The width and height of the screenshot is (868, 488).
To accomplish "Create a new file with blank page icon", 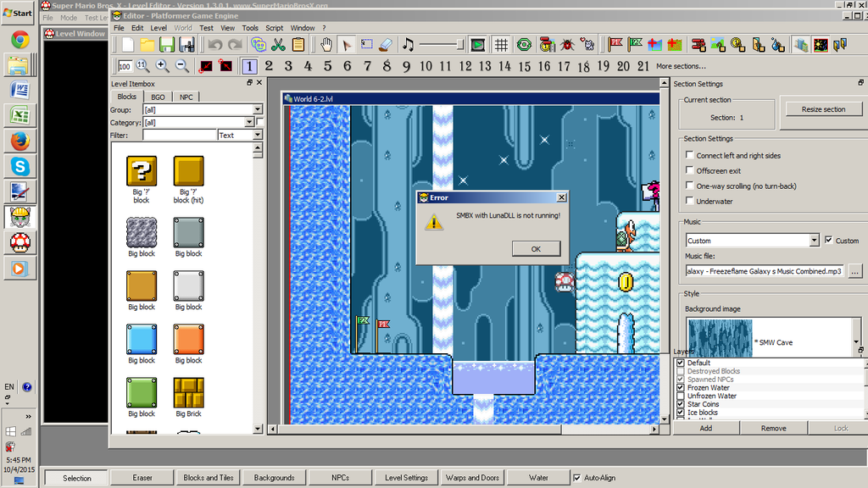I will point(128,45).
